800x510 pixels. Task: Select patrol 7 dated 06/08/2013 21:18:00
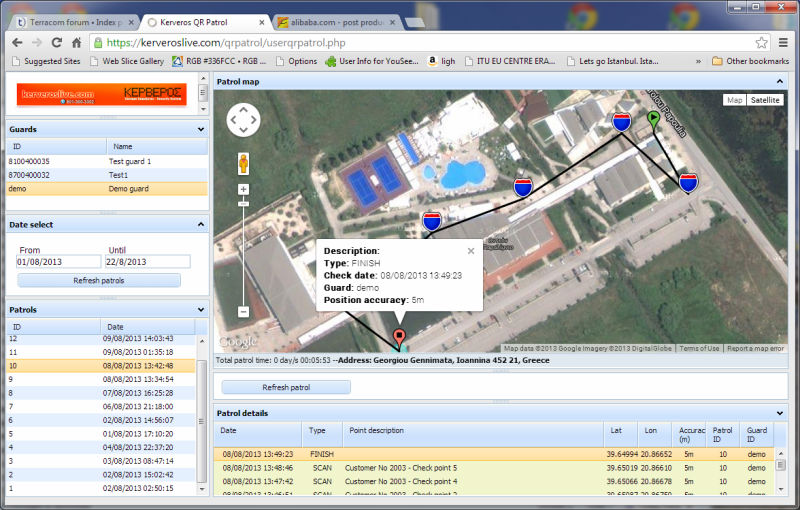(101, 406)
